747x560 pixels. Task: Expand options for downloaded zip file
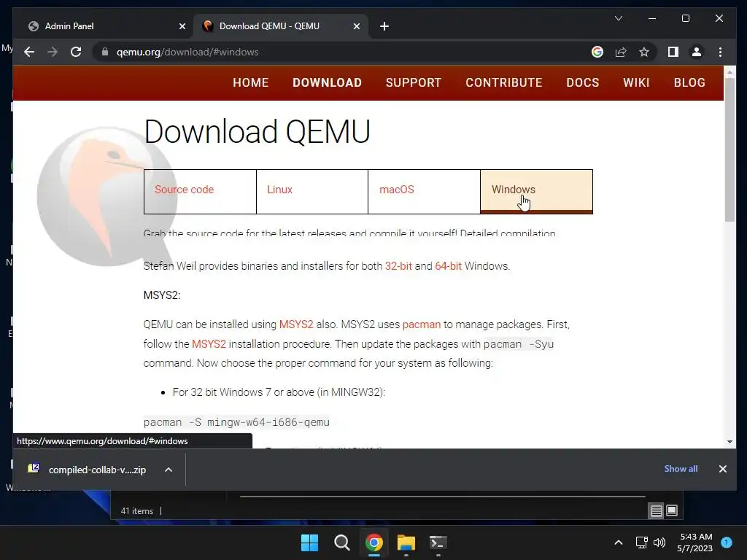click(169, 470)
